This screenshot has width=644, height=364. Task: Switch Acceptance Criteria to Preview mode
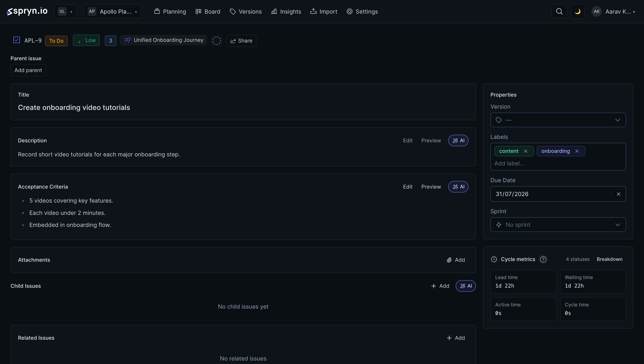click(431, 187)
